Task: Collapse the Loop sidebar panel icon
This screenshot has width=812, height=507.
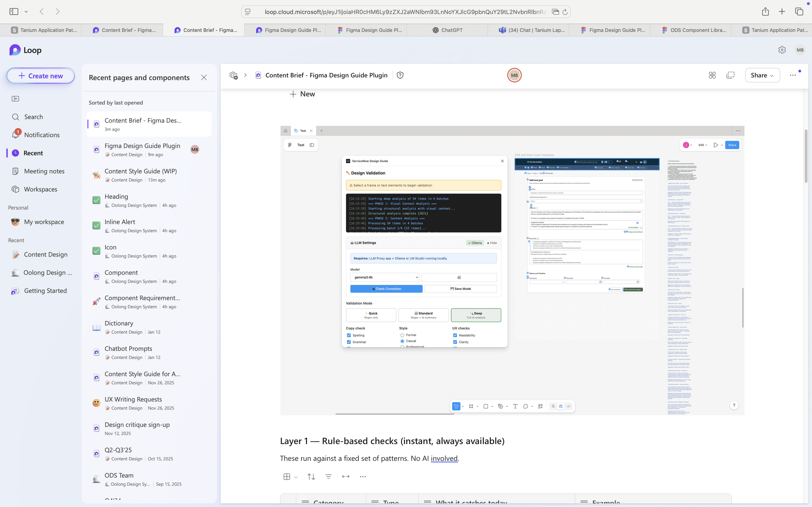Action: coord(15,99)
